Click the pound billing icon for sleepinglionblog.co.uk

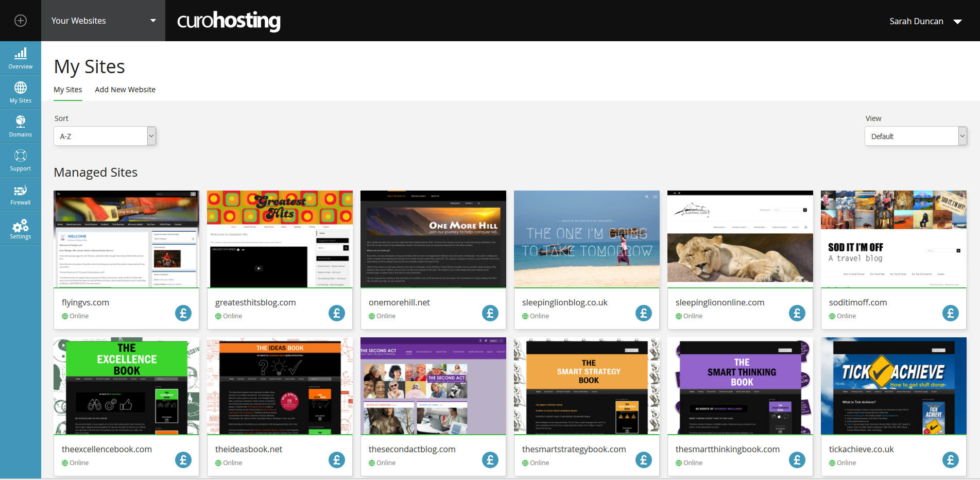pos(644,313)
